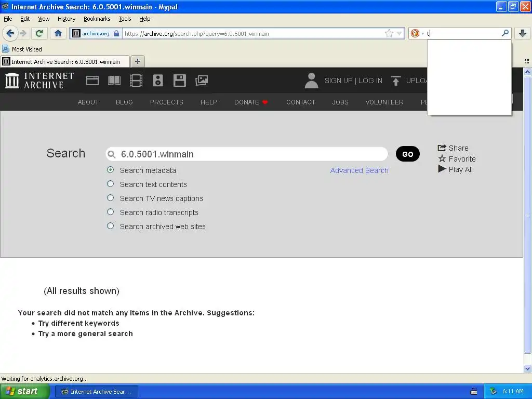Click the Share link

(x=453, y=148)
